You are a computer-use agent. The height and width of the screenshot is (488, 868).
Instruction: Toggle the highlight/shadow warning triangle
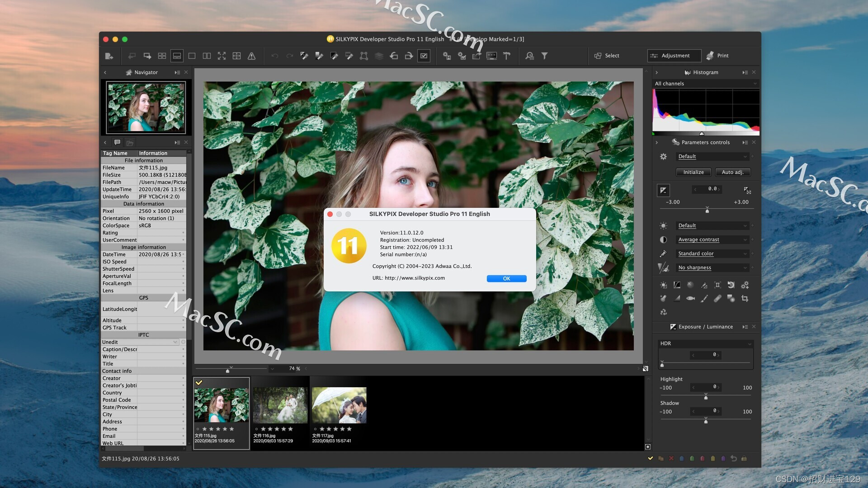(252, 56)
